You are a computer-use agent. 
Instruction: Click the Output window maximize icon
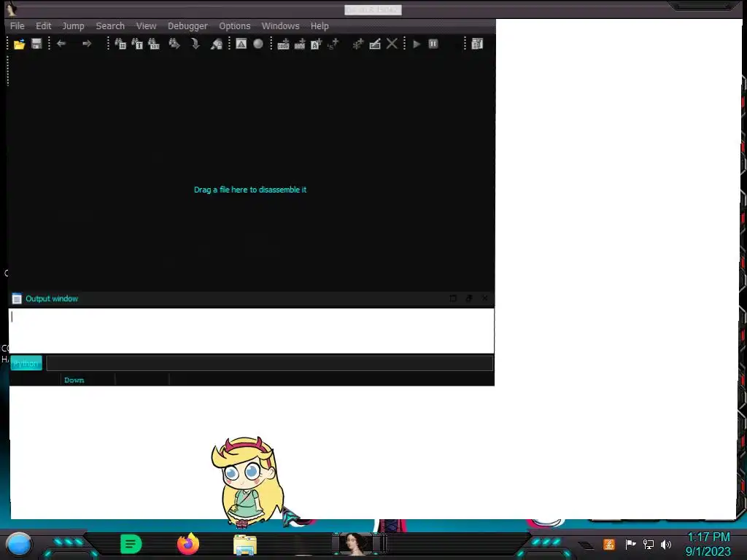tap(453, 298)
